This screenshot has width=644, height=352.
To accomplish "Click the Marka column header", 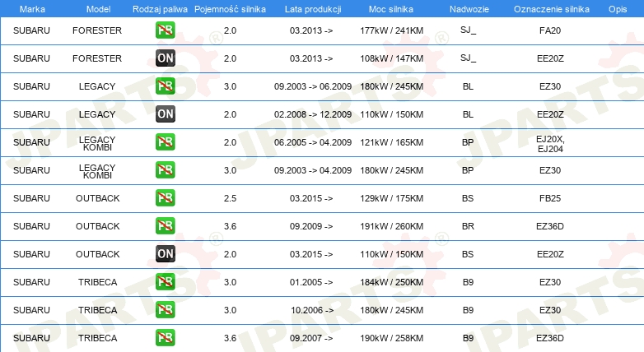I will (32, 9).
